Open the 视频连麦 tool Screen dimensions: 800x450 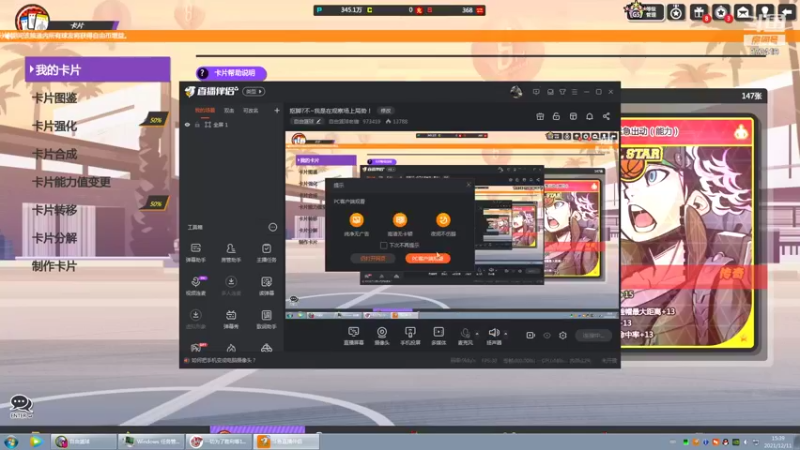pyautogui.click(x=195, y=286)
